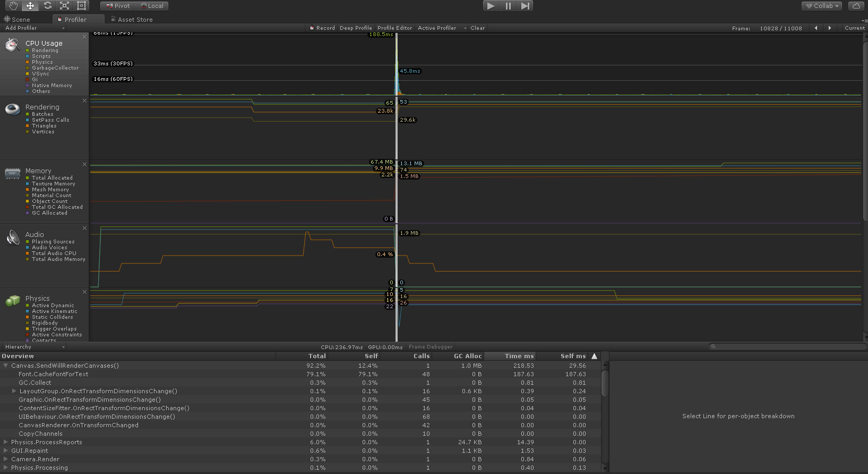The width and height of the screenshot is (868, 474).
Task: Open Collab dropdown
Action: [822, 6]
